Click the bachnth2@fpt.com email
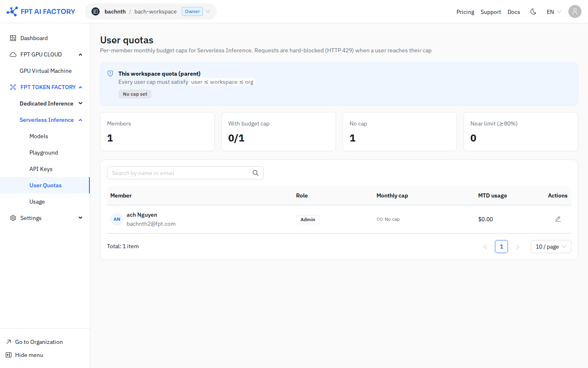588x368 pixels. [151, 224]
